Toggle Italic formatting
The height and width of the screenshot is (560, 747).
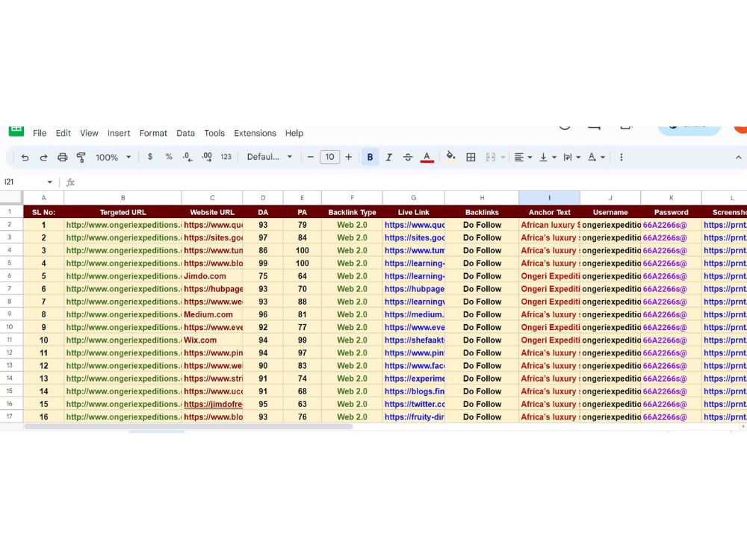388,157
